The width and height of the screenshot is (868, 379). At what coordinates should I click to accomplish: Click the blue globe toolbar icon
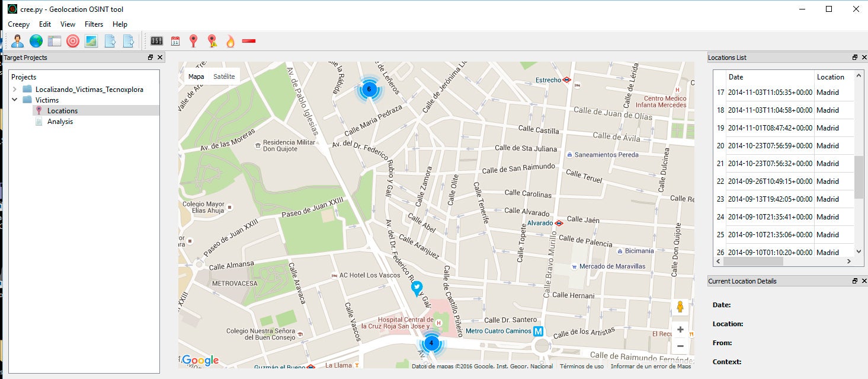[x=36, y=41]
